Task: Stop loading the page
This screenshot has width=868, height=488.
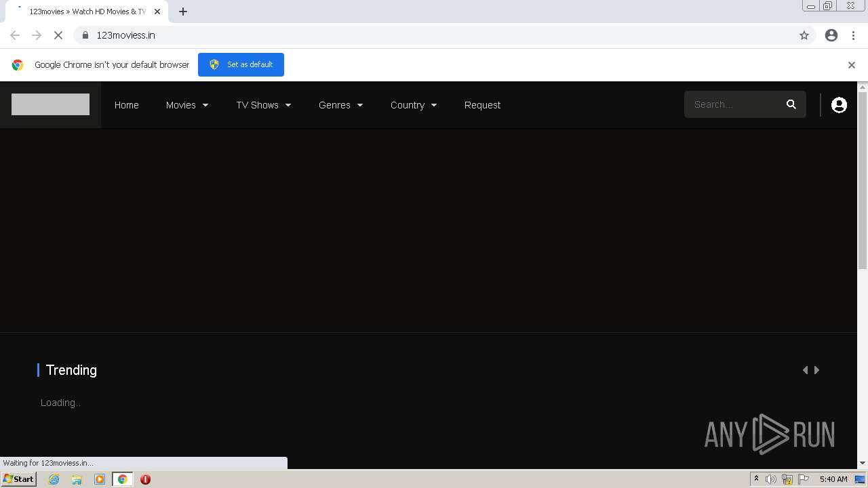Action: click(x=58, y=35)
